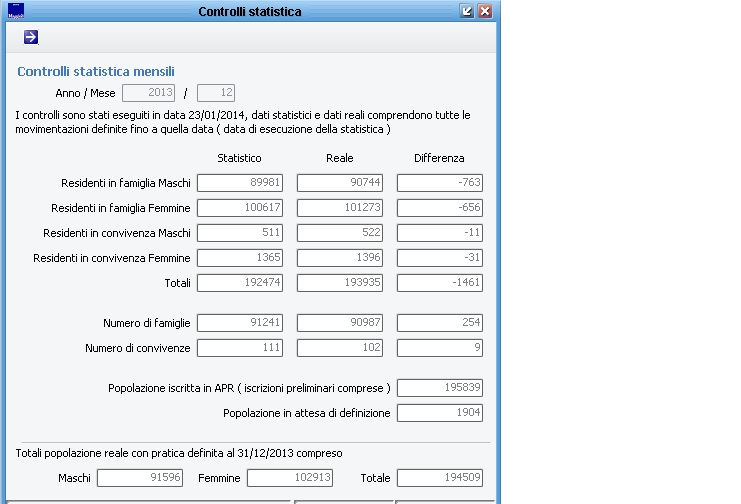Click the Differenza column header
Viewport: 741px width, 504px height.
tap(439, 158)
